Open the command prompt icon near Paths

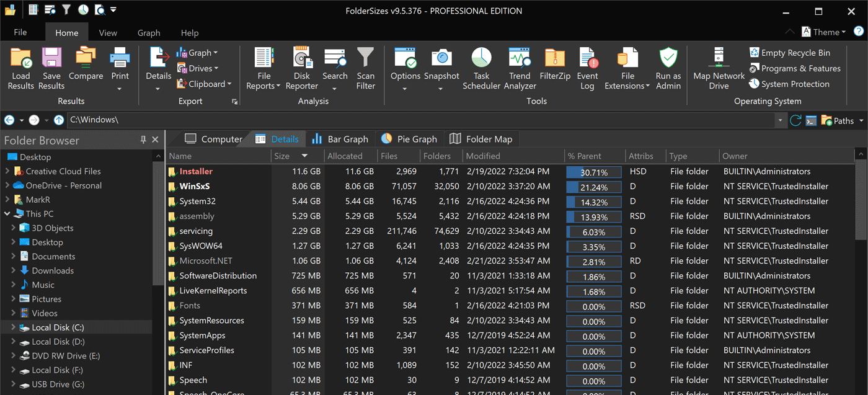click(x=811, y=120)
